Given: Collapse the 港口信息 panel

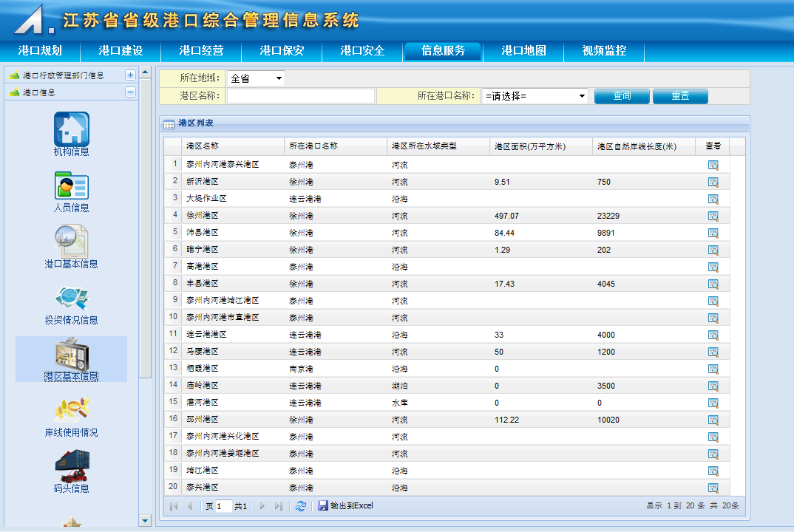Looking at the screenshot, I should (x=130, y=92).
